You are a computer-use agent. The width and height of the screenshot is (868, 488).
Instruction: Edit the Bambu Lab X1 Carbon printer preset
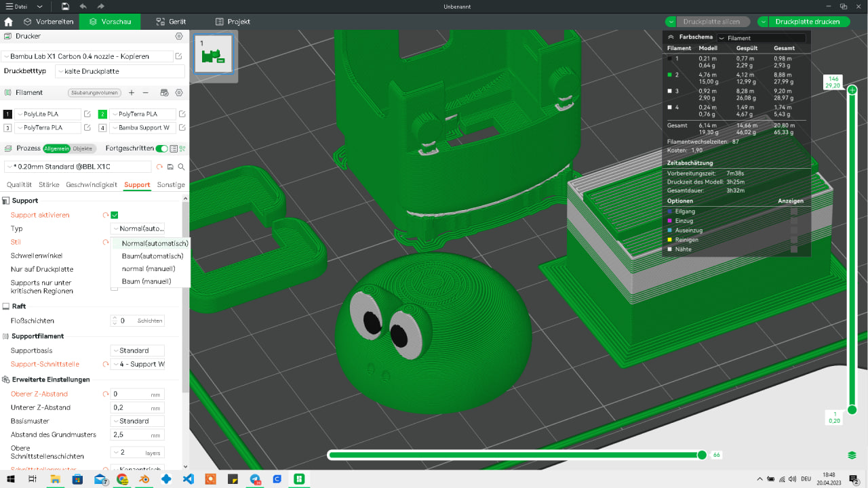[178, 56]
